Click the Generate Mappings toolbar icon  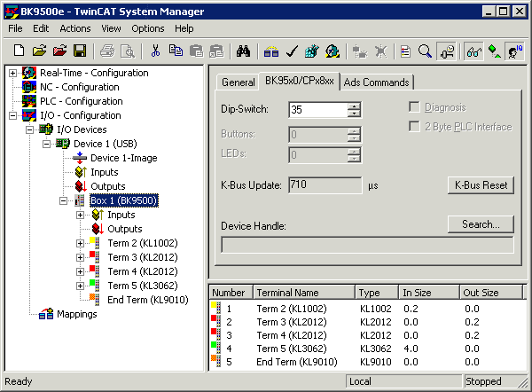pyautogui.click(x=271, y=51)
